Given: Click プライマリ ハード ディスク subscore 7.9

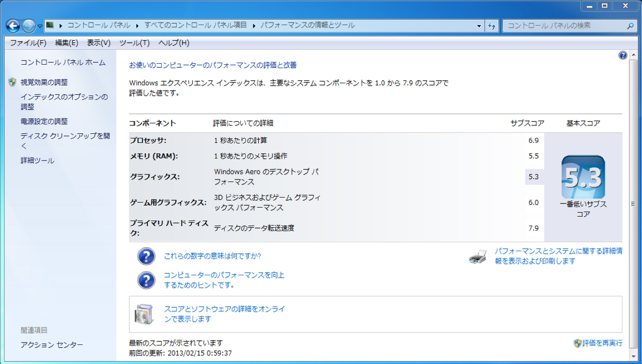Looking at the screenshot, I should (533, 228).
